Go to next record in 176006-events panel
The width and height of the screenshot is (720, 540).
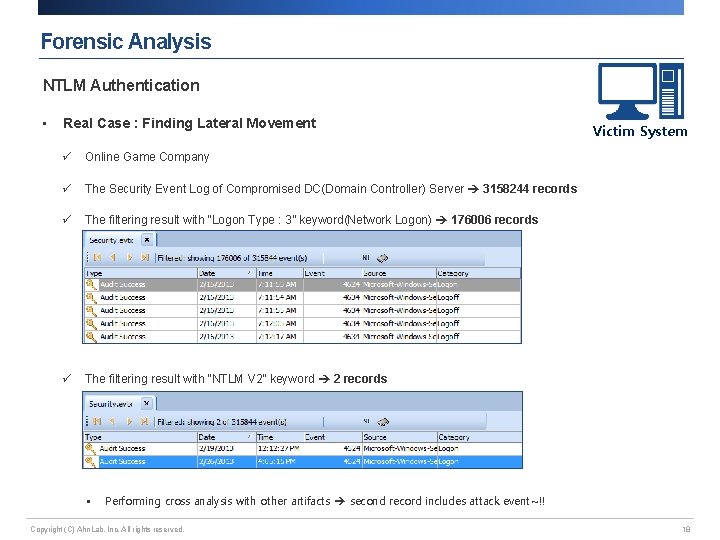tap(129, 258)
